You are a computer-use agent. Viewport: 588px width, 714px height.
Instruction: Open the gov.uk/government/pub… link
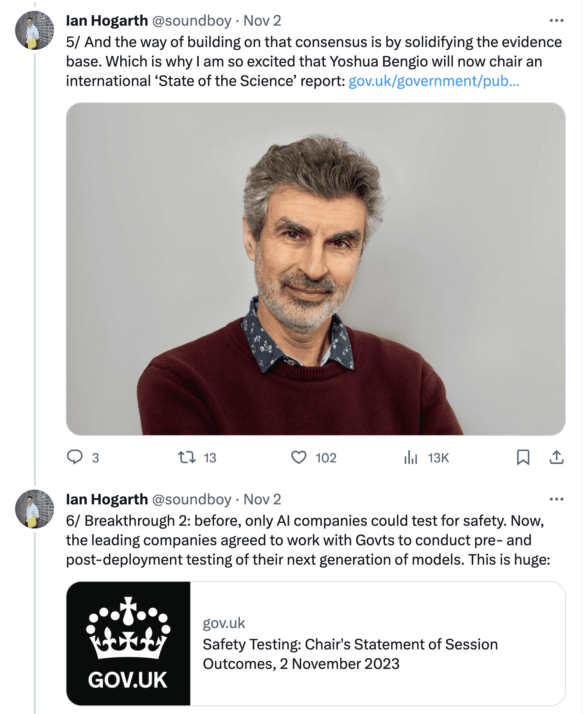pyautogui.click(x=434, y=81)
